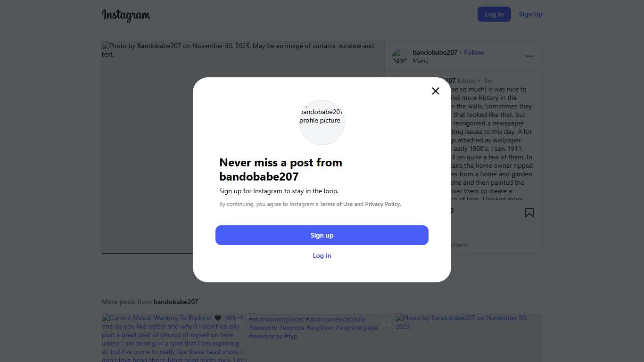
Task: Click the video icon on the middle thumbnail
Action: 387,322
